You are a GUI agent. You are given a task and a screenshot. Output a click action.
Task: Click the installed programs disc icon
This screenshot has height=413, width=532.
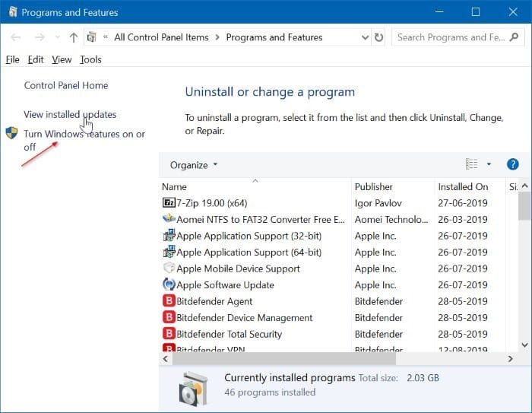(193, 389)
